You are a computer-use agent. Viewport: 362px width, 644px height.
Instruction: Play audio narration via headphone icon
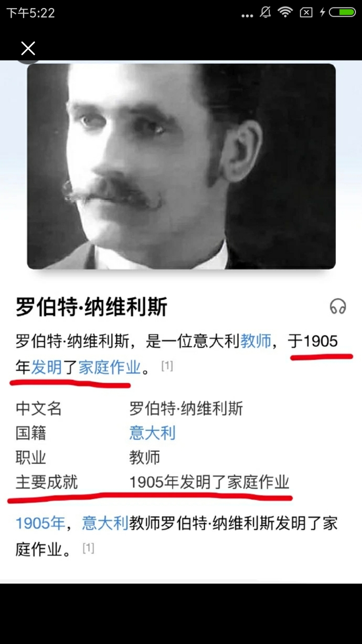click(x=338, y=306)
